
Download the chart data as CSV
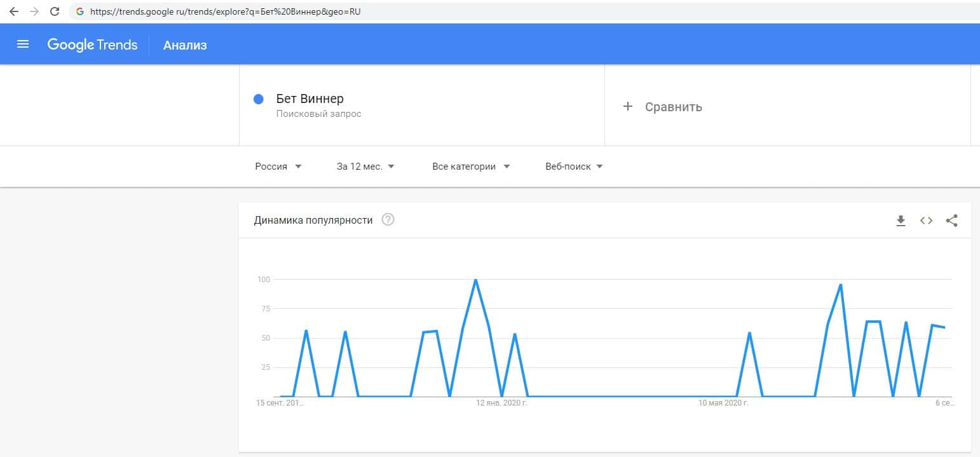click(901, 221)
